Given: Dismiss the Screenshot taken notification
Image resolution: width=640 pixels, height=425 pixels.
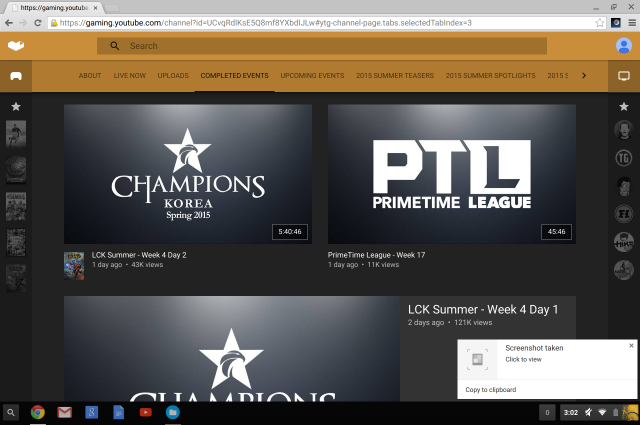Looking at the screenshot, I should pos(631,345).
